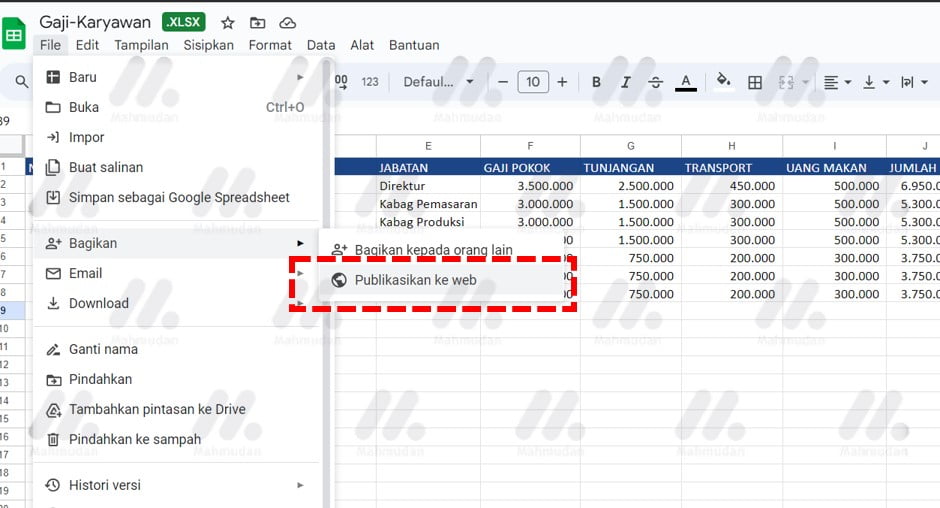Image resolution: width=940 pixels, height=508 pixels.
Task: Expand the Default font dropdown
Action: [439, 82]
